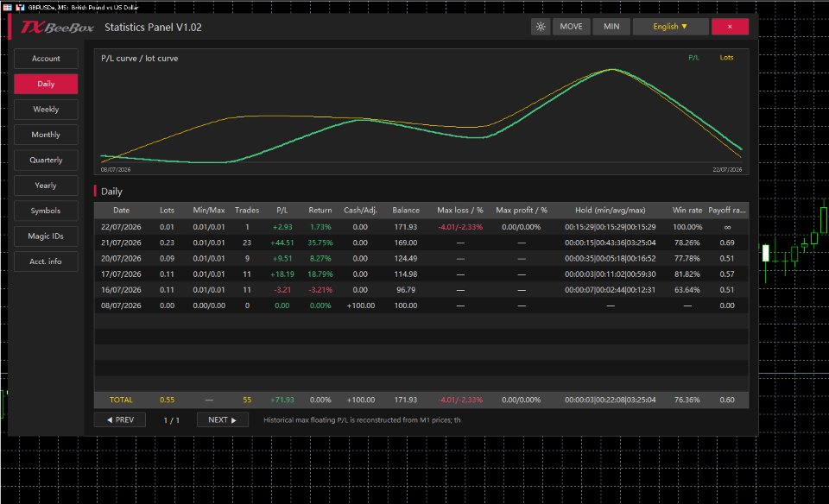Select the 20/07/2026 date row
Image resolution: width=829 pixels, height=504 pixels.
tap(421, 259)
